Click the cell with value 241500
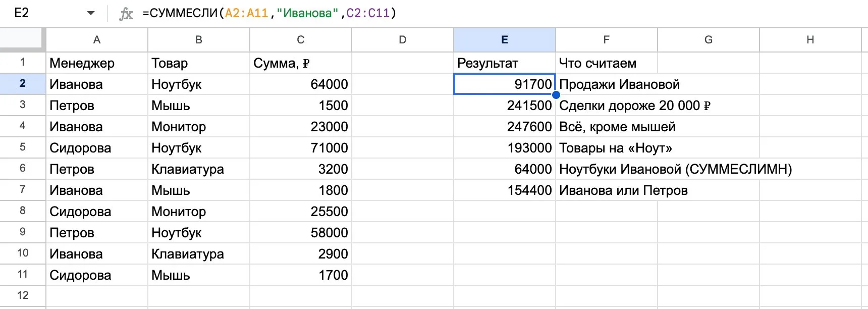Screen dimensions: 868x309 click(x=505, y=106)
